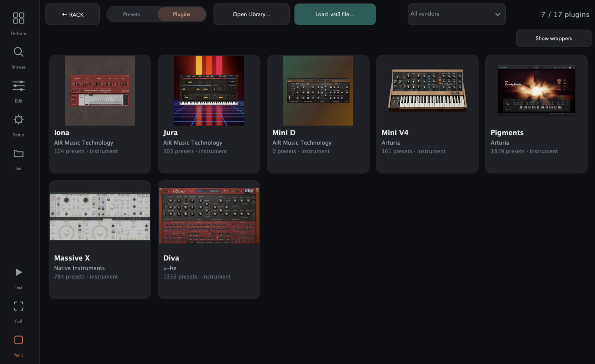Screen dimensions: 595x364
Task: Click AIR Music Technology under Iona
Action: coord(84,143)
